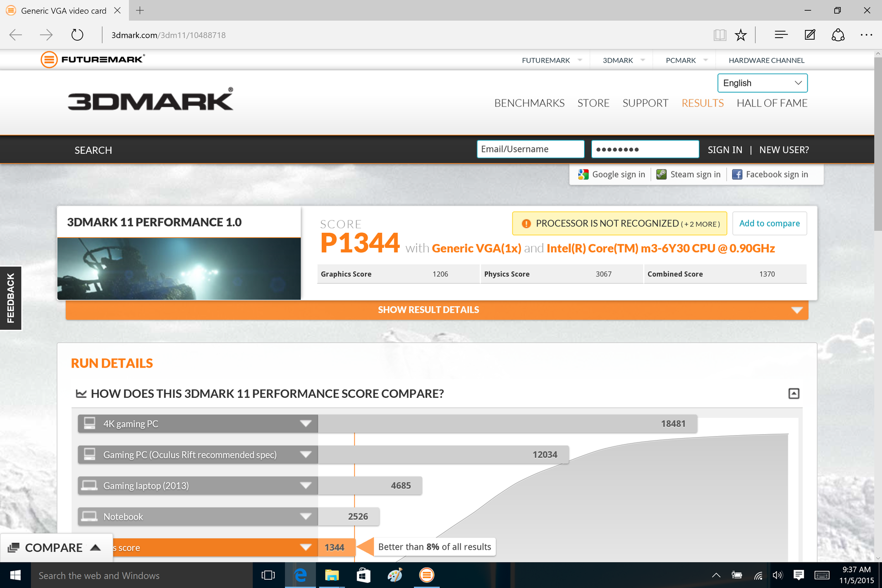
Task: Open the Futuremark app in taskbar
Action: [426, 575]
